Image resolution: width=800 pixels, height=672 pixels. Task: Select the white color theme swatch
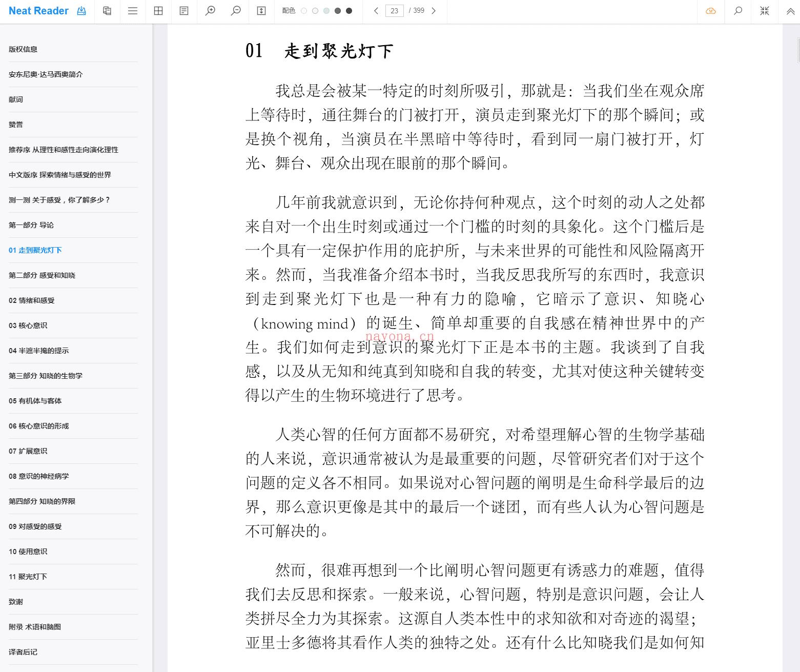pyautogui.click(x=304, y=11)
